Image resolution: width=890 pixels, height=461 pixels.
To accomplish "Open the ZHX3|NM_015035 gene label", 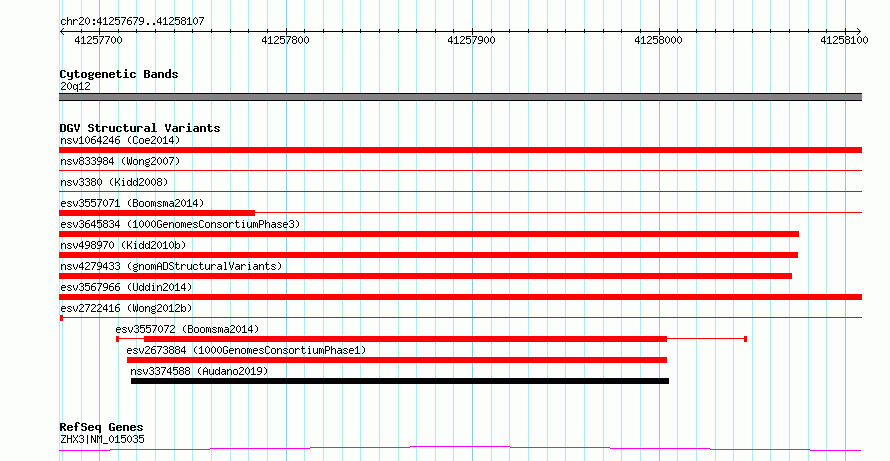I will click(x=102, y=439).
